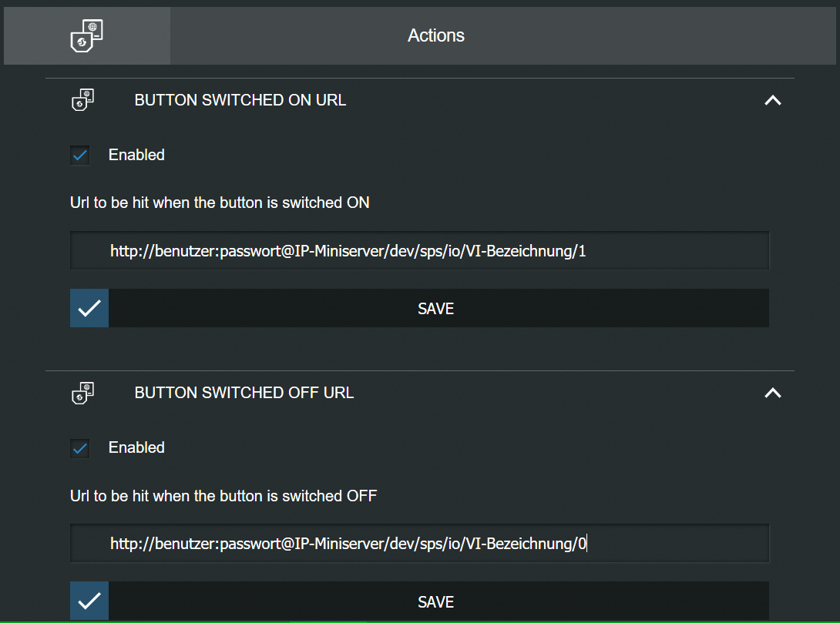Click the BUTTON SWITCHED OFF URL header title
This screenshot has width=840, height=623.
coord(244,393)
